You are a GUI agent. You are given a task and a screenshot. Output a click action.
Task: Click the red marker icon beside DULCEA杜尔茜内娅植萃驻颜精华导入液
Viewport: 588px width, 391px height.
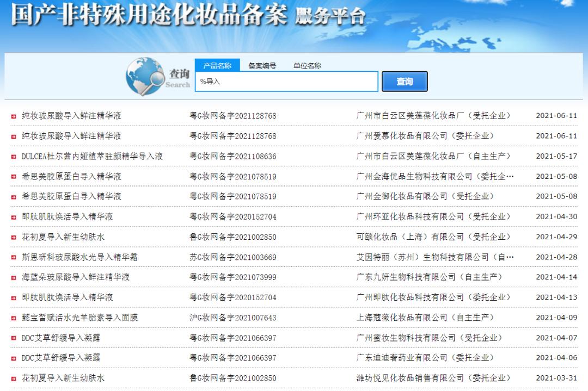pyautogui.click(x=13, y=156)
